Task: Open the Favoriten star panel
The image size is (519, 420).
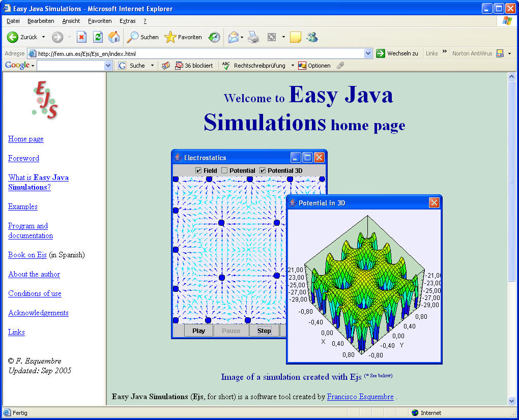Action: (183, 37)
